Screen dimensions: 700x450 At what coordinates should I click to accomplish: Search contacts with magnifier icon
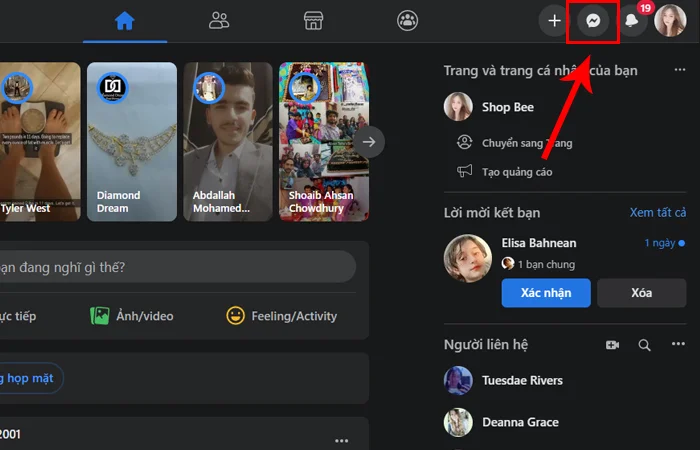click(x=644, y=345)
